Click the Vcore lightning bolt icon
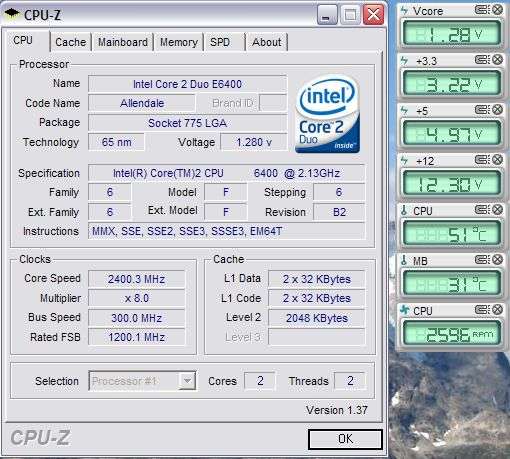Screen dimensions: 510x459 (404, 10)
